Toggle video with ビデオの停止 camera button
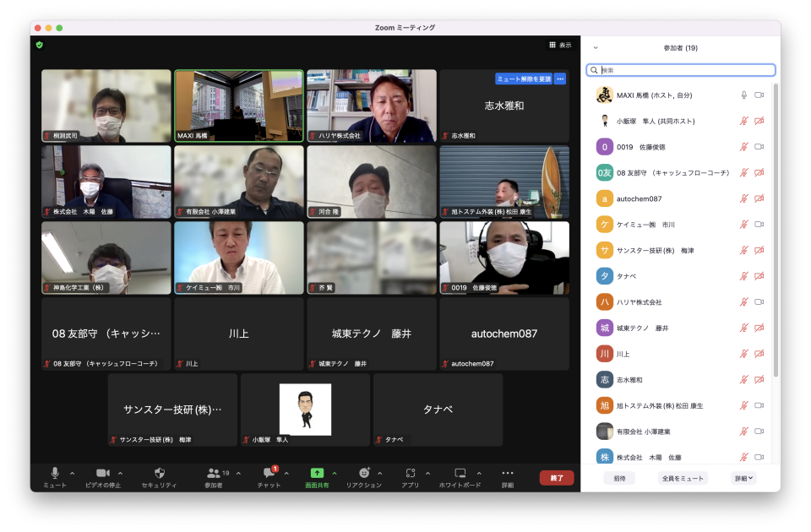 click(103, 473)
